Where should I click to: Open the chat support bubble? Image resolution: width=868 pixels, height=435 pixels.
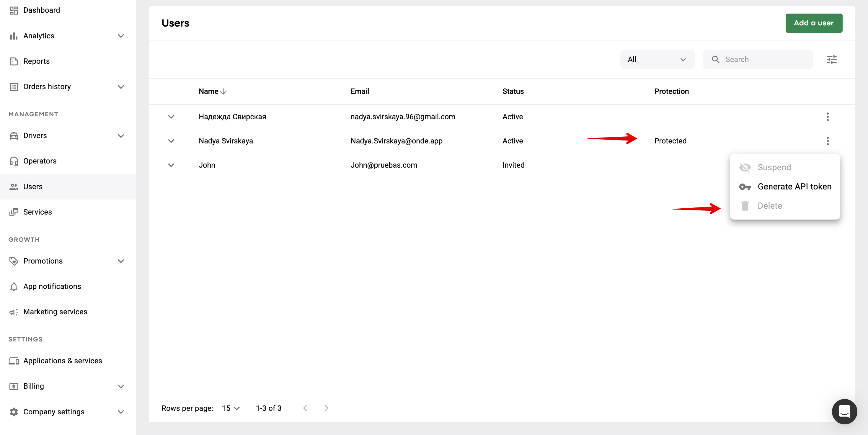pos(844,411)
